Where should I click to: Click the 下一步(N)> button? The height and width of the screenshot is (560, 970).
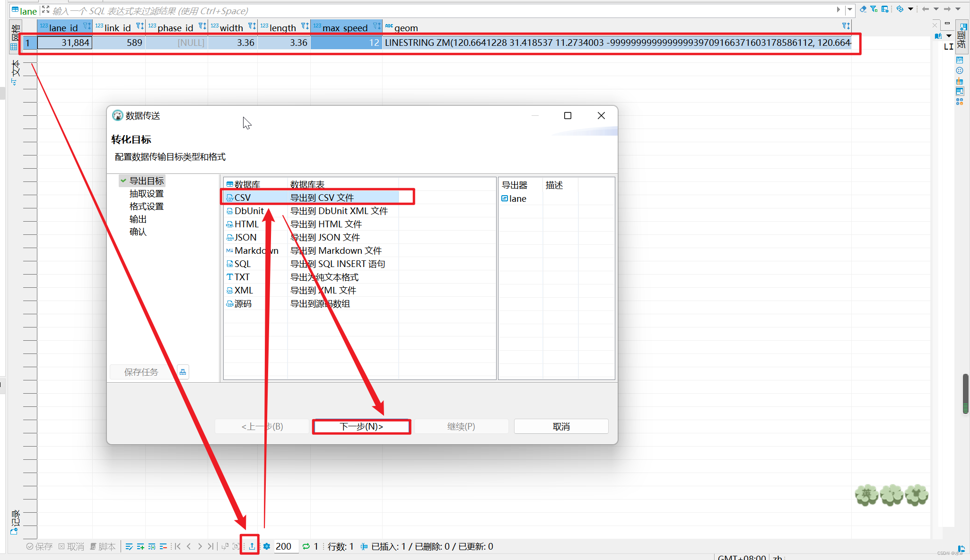point(361,426)
